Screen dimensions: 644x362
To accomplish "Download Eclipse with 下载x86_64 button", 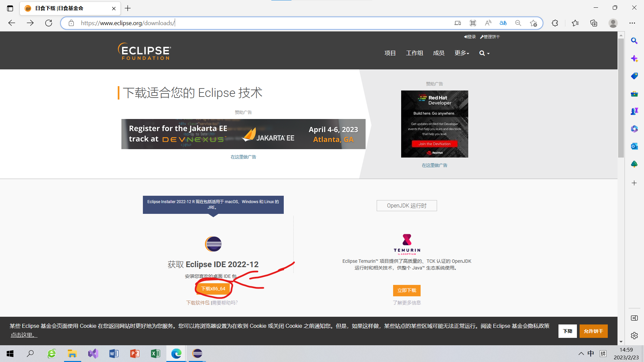I will [x=213, y=289].
